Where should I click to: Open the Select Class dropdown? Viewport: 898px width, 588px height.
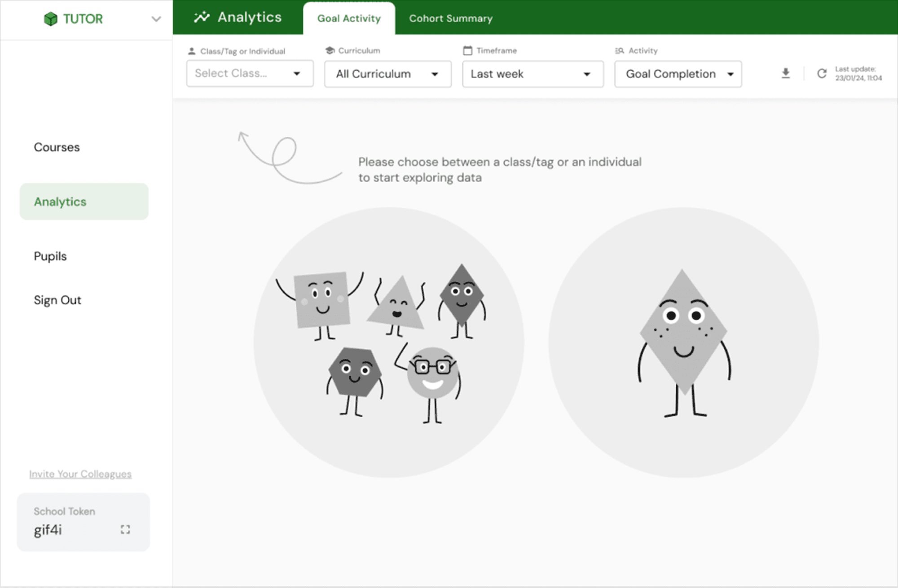(x=250, y=74)
